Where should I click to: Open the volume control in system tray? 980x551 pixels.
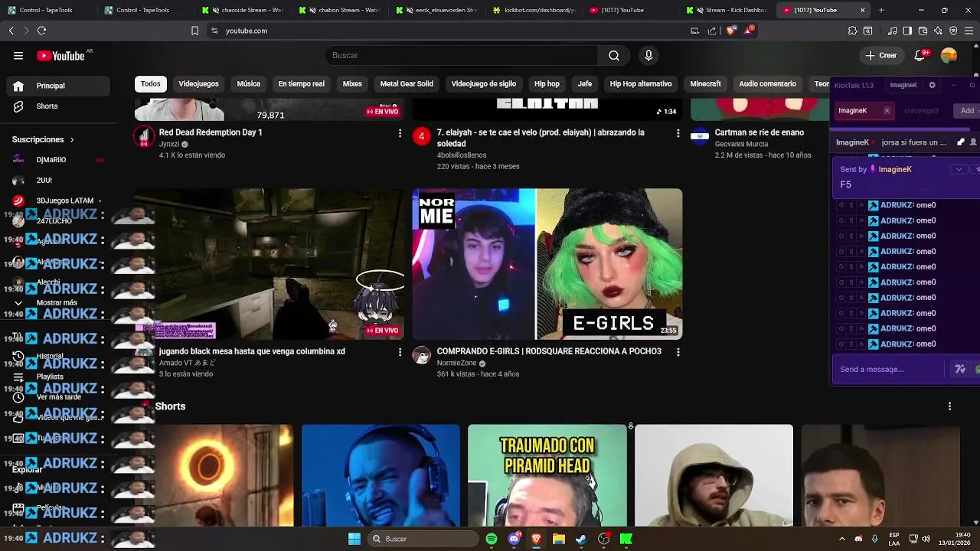point(926,539)
